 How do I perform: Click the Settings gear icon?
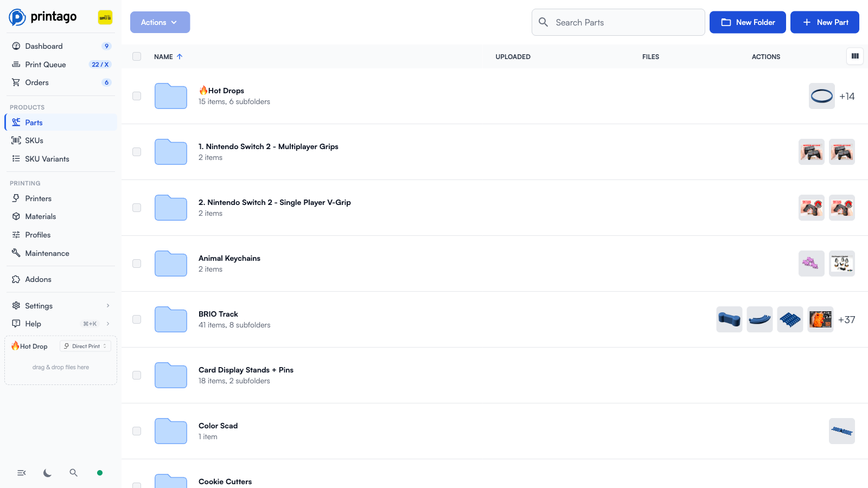(x=16, y=306)
